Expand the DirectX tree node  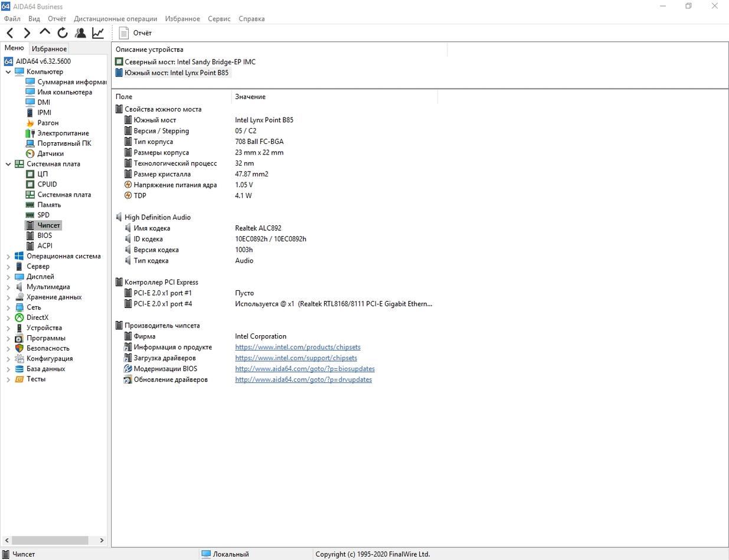coord(8,317)
